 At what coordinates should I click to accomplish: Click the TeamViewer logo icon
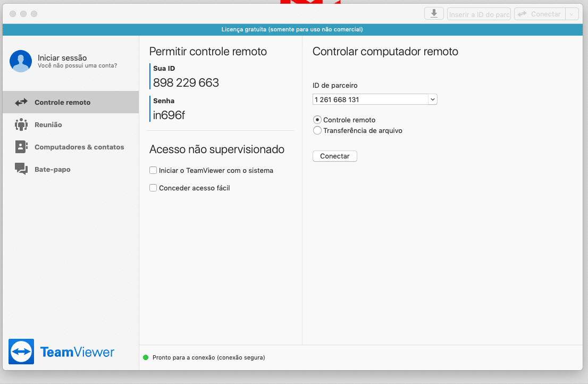(21, 352)
